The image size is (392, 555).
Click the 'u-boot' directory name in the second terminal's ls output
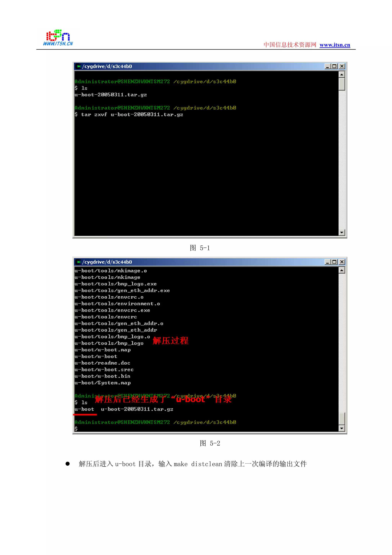click(84, 409)
